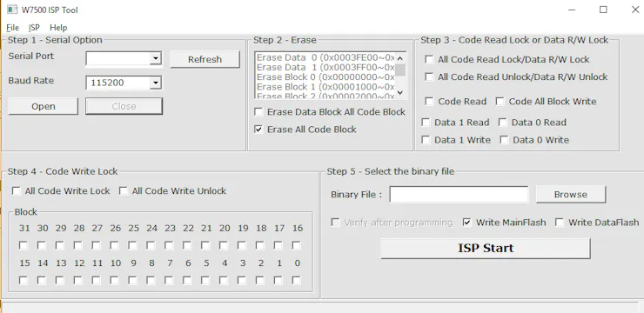The width and height of the screenshot is (644, 313).
Task: Check All Code Read Unlock/Data R/W Unlock
Action: click(x=429, y=77)
